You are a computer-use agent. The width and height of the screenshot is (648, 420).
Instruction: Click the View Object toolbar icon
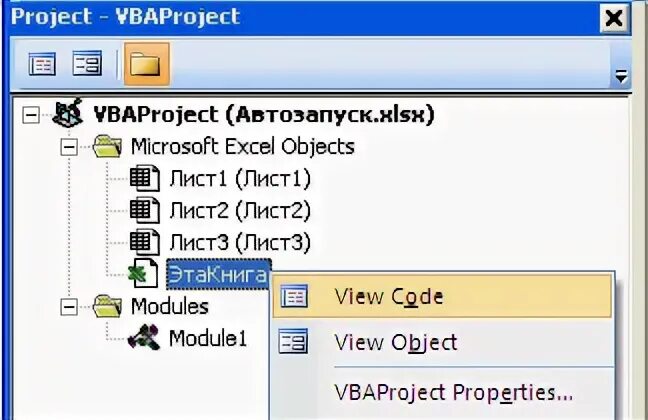click(x=87, y=63)
